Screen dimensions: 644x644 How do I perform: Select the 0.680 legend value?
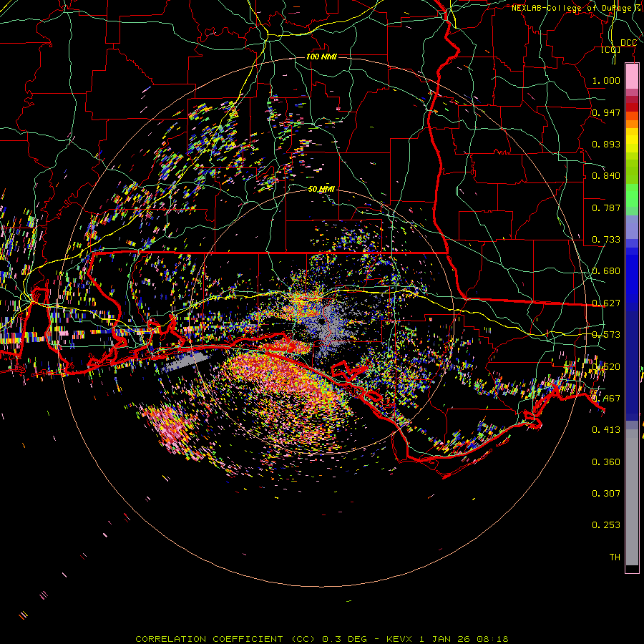pos(606,271)
